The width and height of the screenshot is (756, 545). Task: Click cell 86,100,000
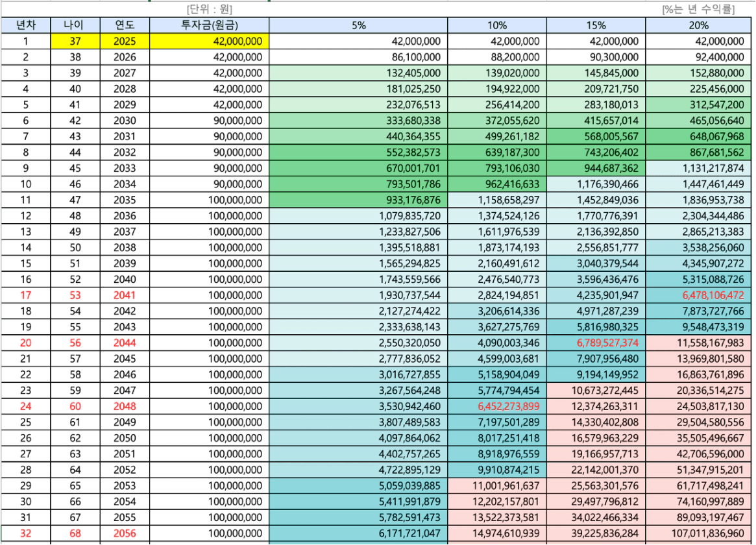click(358, 57)
